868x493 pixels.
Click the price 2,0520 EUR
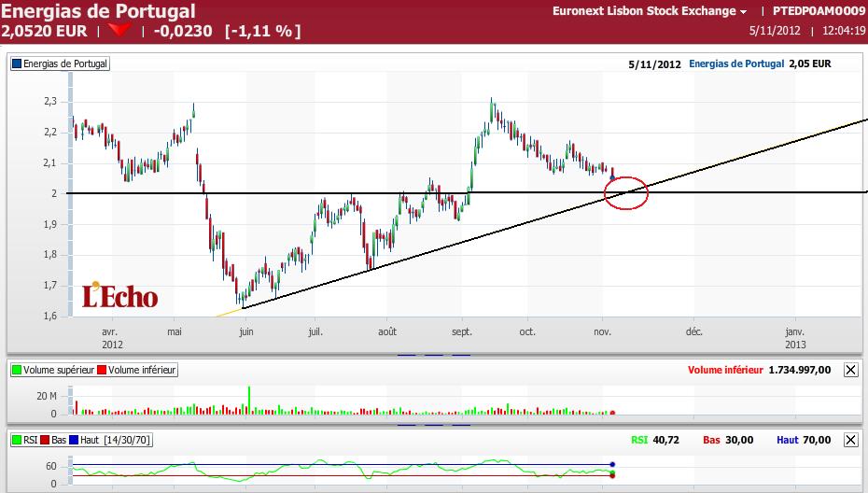pos(44,31)
